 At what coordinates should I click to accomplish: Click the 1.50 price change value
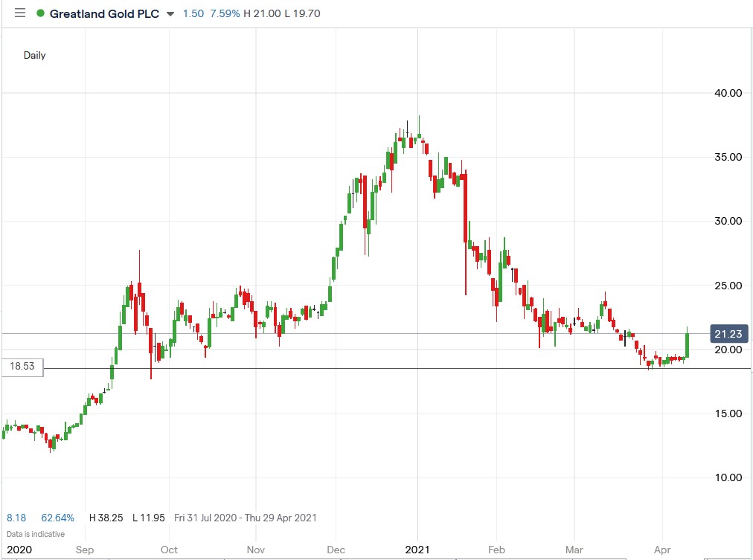pos(195,13)
